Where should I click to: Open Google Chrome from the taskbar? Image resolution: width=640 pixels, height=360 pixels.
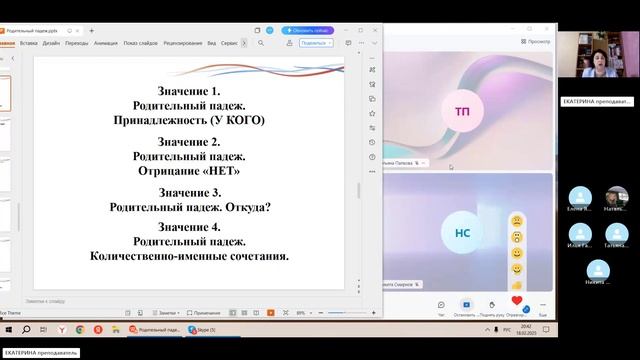click(x=80, y=329)
